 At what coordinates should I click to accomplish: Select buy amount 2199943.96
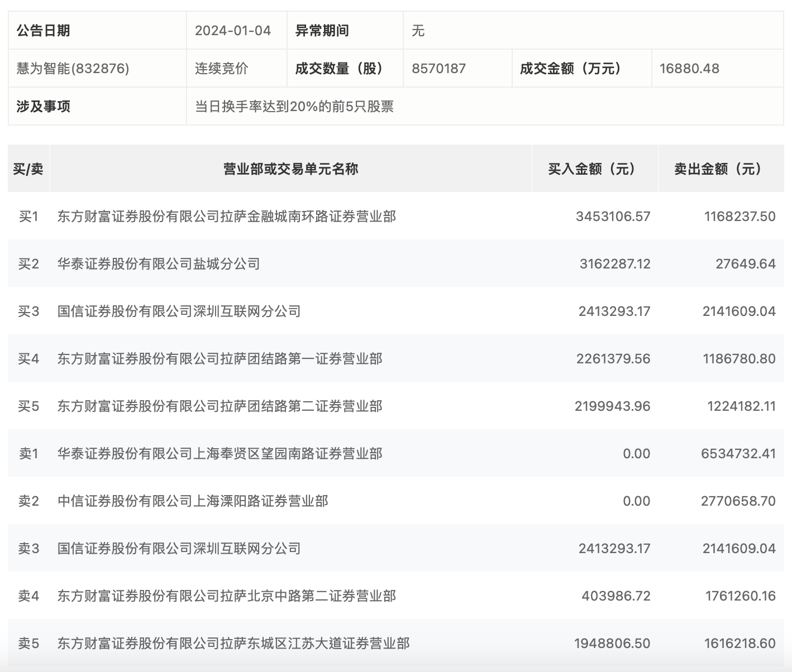(x=613, y=406)
